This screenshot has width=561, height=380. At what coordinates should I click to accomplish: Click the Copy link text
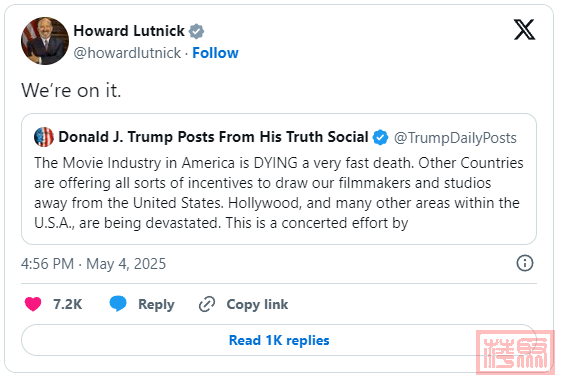(x=257, y=304)
